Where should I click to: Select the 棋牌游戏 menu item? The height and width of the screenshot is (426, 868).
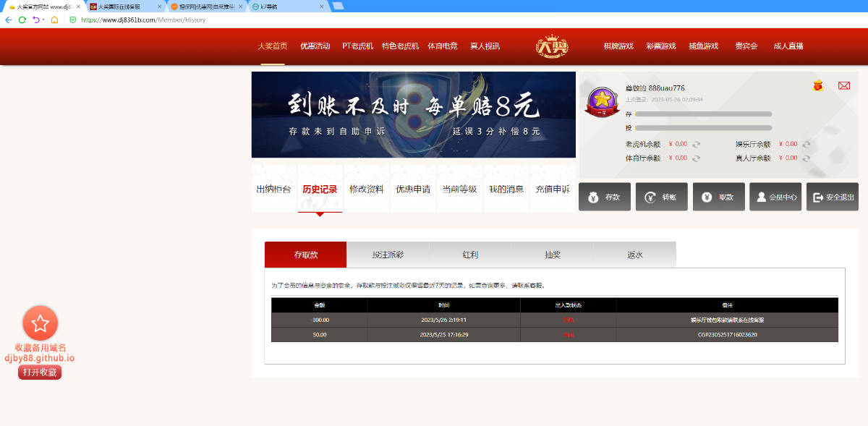(x=617, y=46)
